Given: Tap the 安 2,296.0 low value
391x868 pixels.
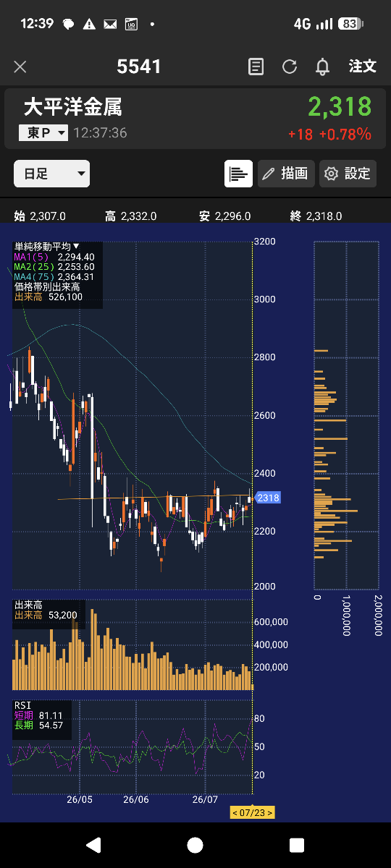Looking at the screenshot, I should pos(225,216).
